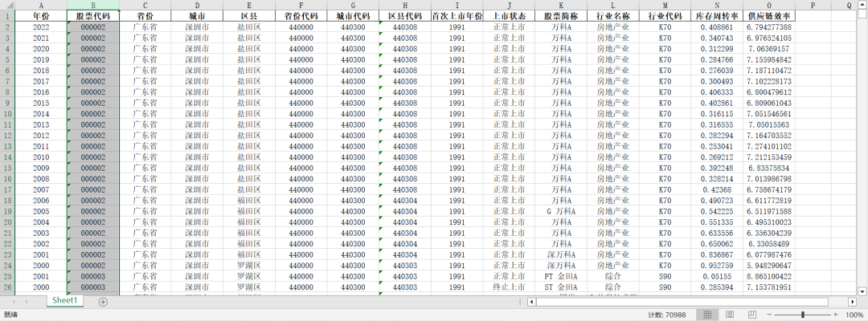
Task: Click 终止上市 status cell
Action: (510, 287)
